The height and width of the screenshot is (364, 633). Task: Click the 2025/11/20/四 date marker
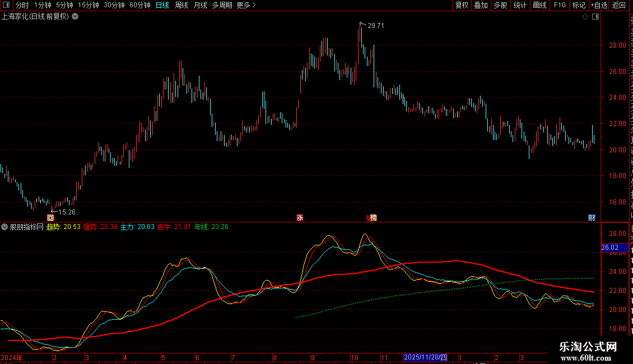[426, 357]
